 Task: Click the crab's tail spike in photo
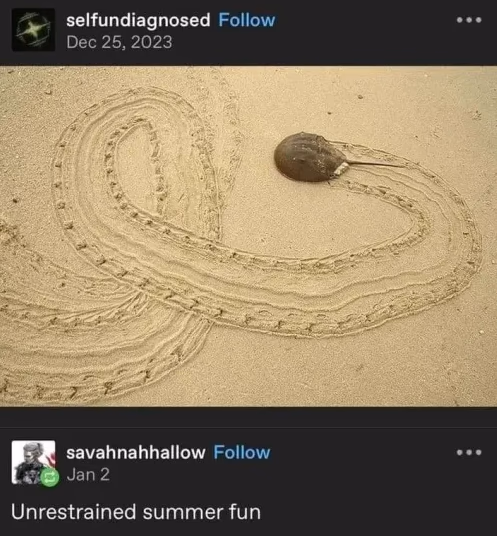376,164
